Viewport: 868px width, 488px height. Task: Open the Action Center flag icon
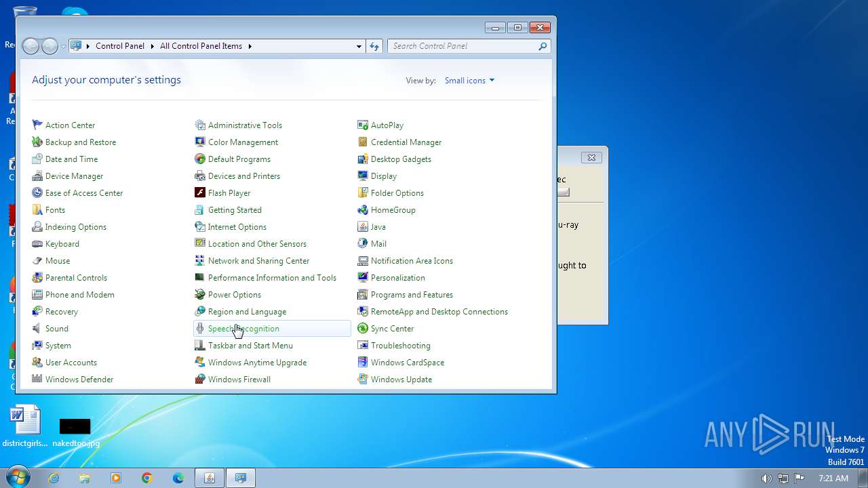pyautogui.click(x=37, y=125)
